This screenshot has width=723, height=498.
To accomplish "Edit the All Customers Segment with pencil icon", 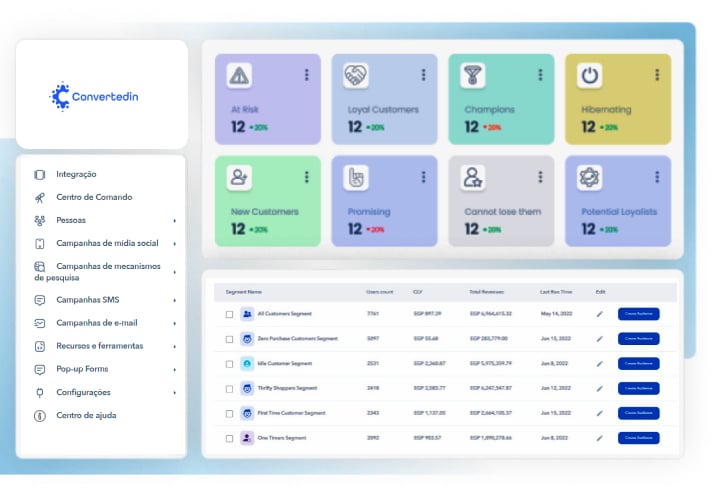I will 599,314.
